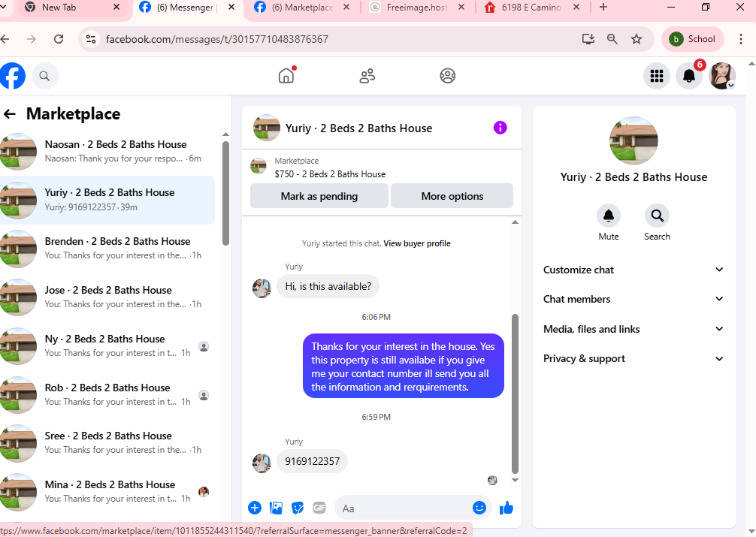Expand Privacy & support section
756x537 pixels.
(x=634, y=359)
